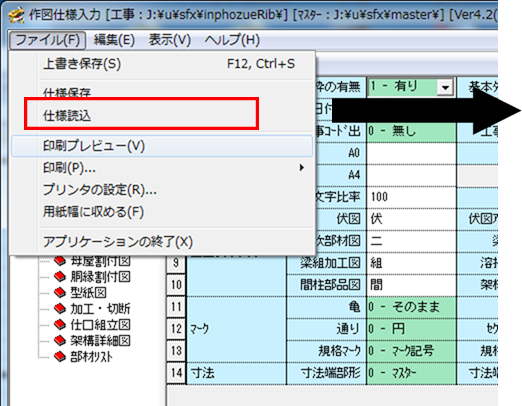Screen dimensions: 522x406
Task: Select the 母屋割付図 book icon
Action: [x=60, y=260]
